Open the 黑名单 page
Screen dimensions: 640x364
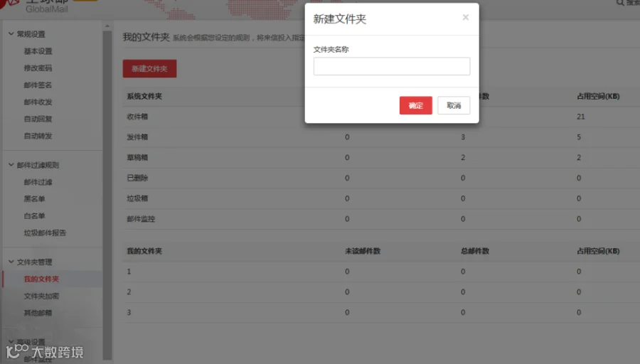pyautogui.click(x=34, y=199)
